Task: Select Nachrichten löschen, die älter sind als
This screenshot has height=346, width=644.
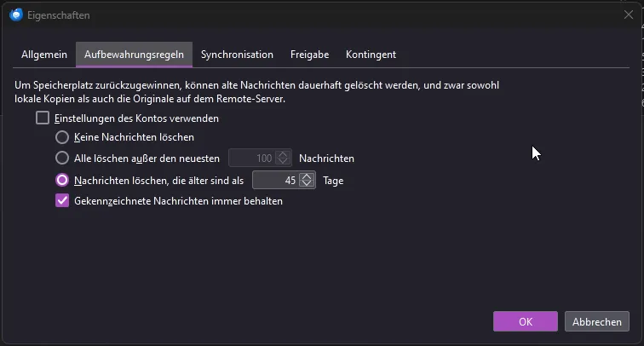Action: (x=62, y=180)
